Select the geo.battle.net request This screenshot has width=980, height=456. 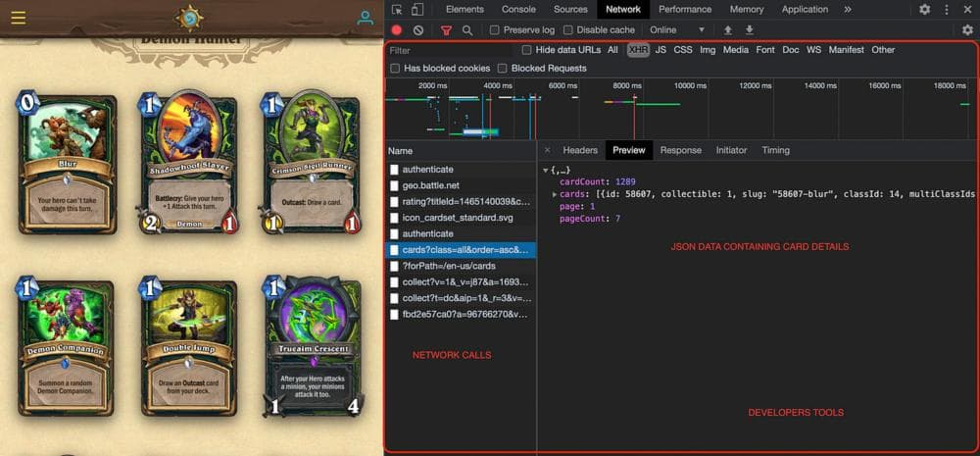coord(462,185)
